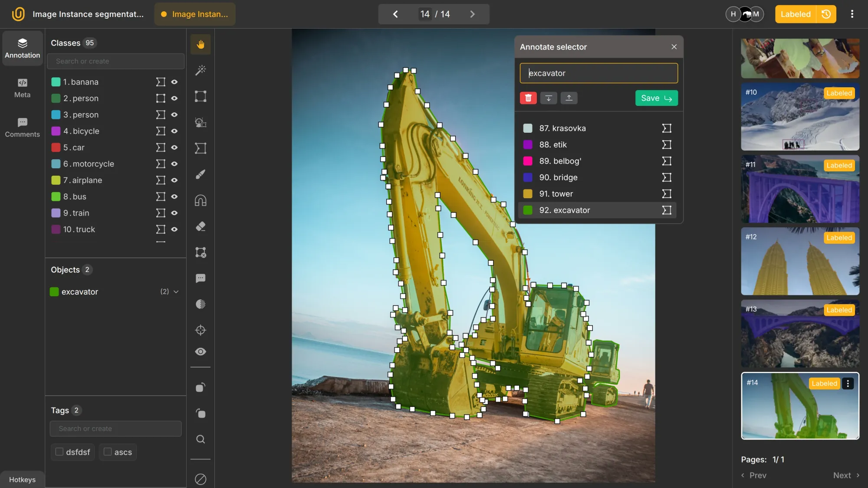Image resolution: width=868 pixels, height=488 pixels.
Task: Check the ascs tag checkbox
Action: (x=108, y=452)
